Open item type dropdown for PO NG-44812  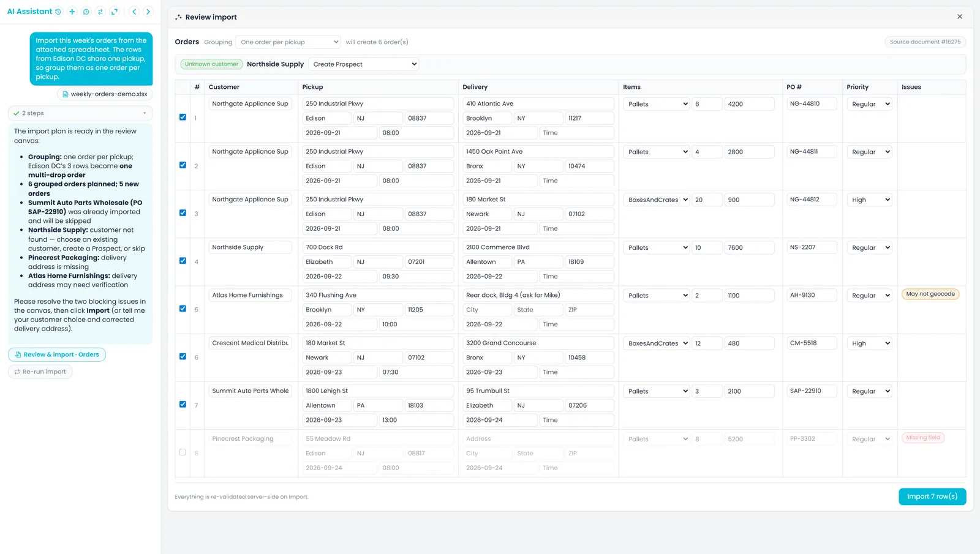pyautogui.click(x=657, y=200)
